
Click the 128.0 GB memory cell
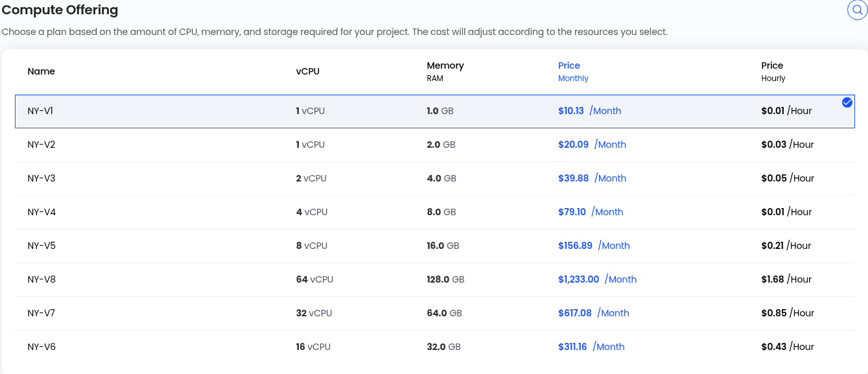point(445,279)
